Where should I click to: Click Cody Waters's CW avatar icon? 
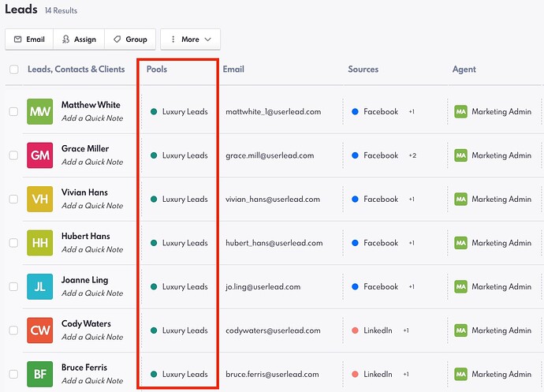tap(39, 330)
